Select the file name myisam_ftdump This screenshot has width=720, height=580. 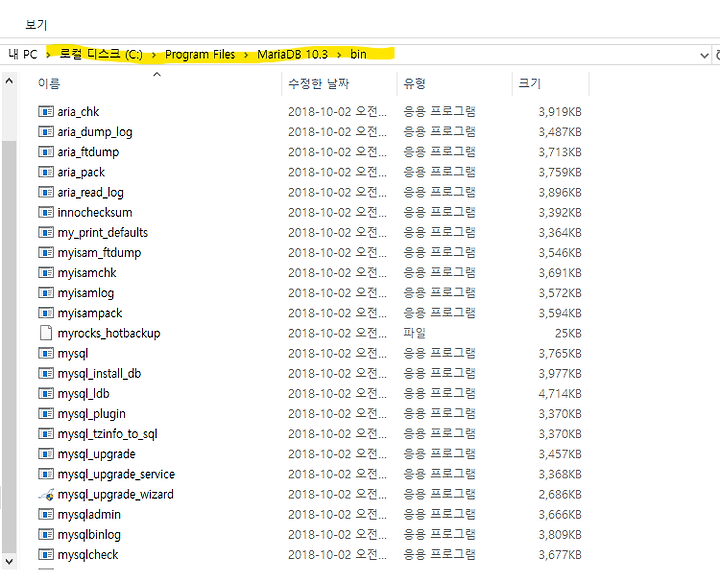(99, 253)
